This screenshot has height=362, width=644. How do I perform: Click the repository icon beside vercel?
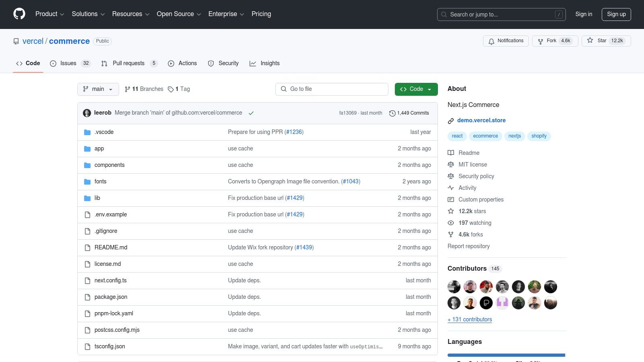point(16,41)
